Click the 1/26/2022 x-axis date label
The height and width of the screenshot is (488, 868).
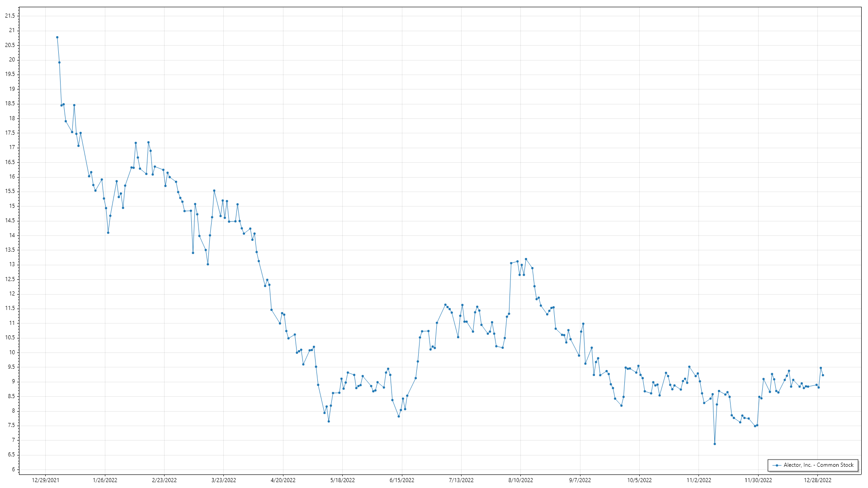click(x=105, y=480)
